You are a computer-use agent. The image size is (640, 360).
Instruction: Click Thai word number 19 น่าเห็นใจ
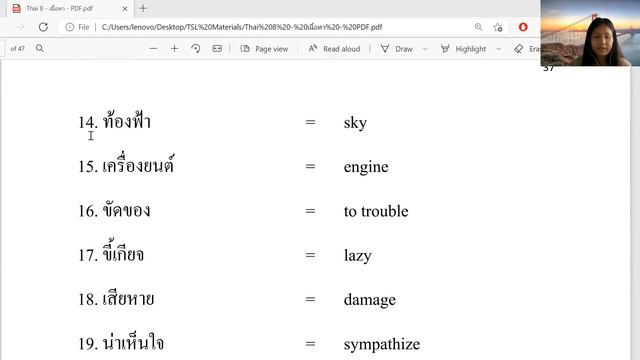coord(133,342)
